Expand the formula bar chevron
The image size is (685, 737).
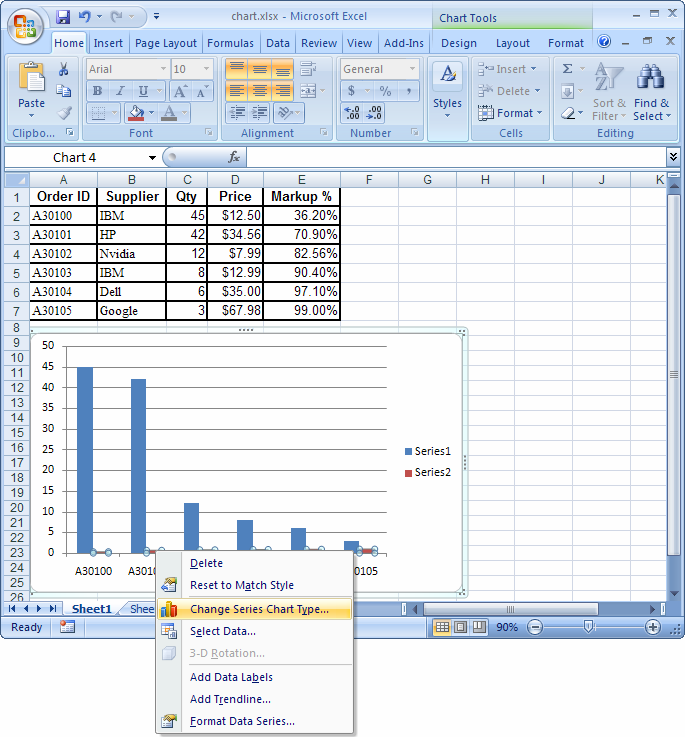click(673, 157)
